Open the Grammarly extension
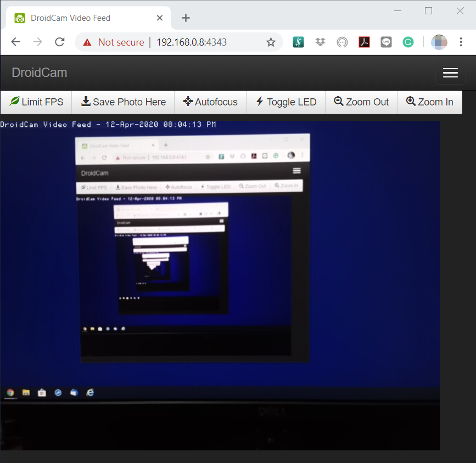This screenshot has width=476, height=463. pos(408,42)
